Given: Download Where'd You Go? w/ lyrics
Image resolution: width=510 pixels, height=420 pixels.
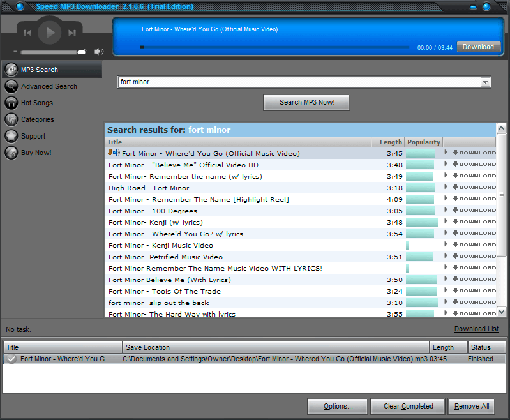Looking at the screenshot, I should pyautogui.click(x=474, y=233).
